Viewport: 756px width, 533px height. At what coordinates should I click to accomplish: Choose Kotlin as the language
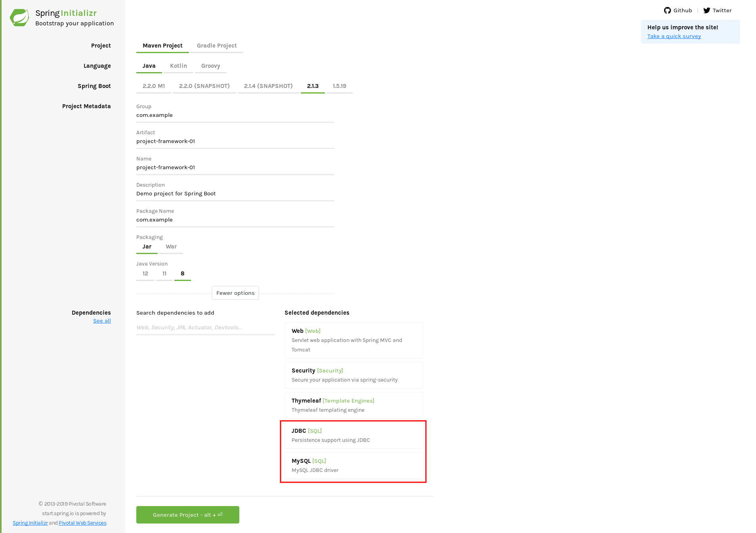click(x=178, y=65)
